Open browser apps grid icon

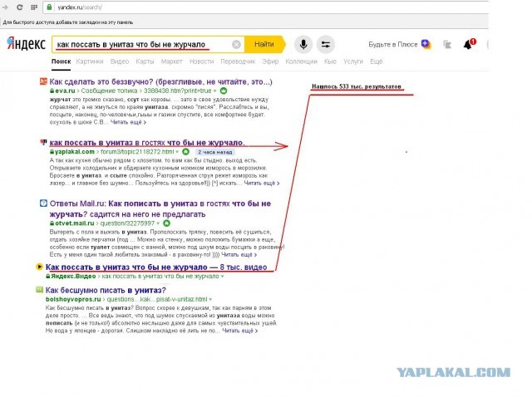tap(34, 7)
